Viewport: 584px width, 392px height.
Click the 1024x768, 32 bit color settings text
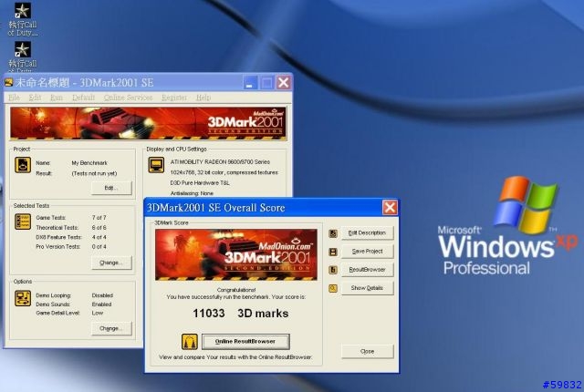click(x=224, y=172)
